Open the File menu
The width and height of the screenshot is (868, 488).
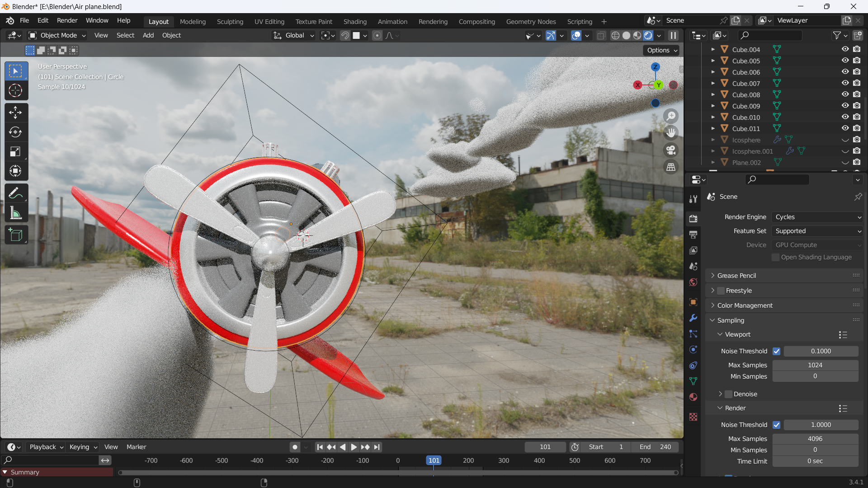tap(24, 21)
